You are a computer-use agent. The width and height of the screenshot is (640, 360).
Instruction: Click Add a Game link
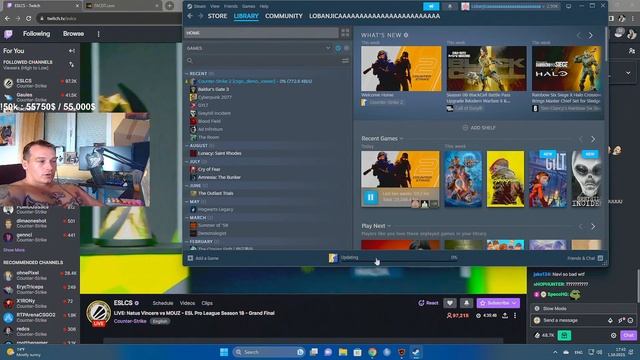(207, 258)
